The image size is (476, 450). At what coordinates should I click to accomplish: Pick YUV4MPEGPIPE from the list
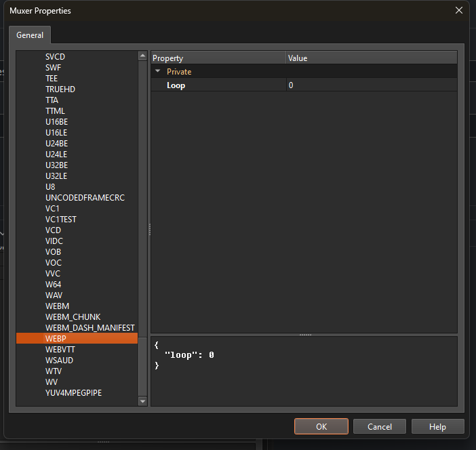(x=73, y=393)
